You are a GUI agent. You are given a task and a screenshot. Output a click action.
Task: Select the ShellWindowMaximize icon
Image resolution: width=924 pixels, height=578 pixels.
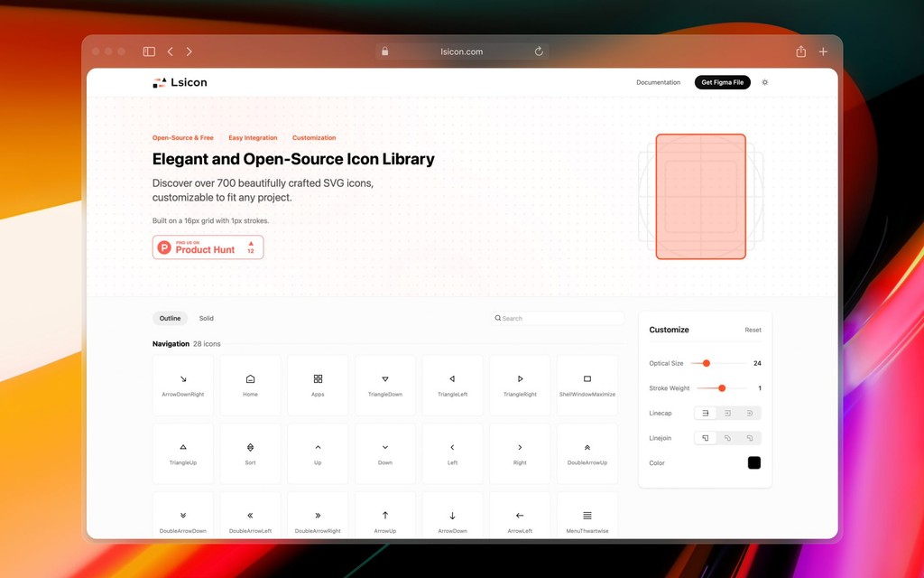[x=587, y=384]
